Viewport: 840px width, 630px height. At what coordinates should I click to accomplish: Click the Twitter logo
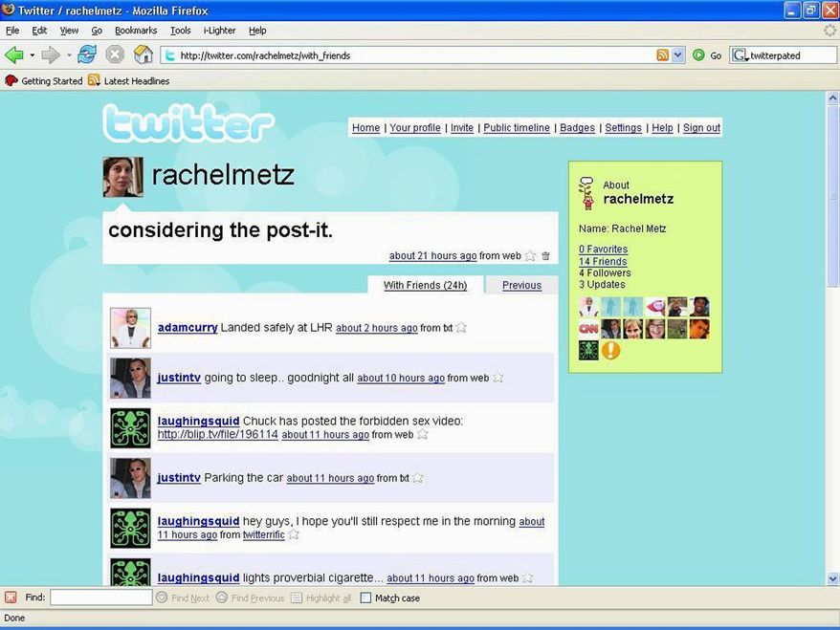coord(188,123)
